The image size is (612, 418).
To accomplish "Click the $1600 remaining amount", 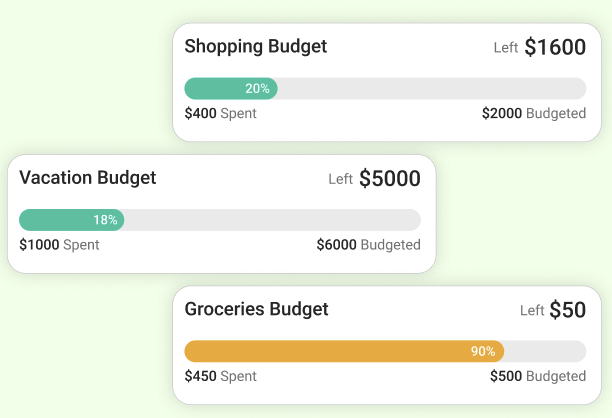I will (x=555, y=47).
